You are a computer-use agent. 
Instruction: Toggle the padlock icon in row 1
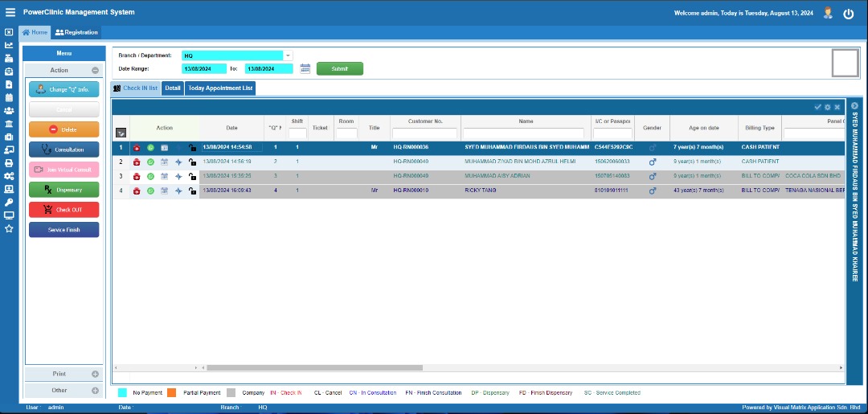192,148
